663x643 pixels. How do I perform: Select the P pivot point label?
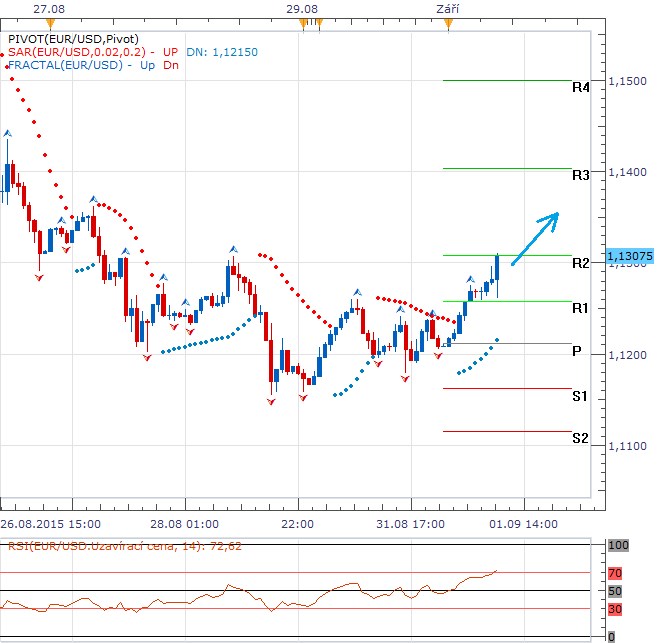(x=577, y=352)
